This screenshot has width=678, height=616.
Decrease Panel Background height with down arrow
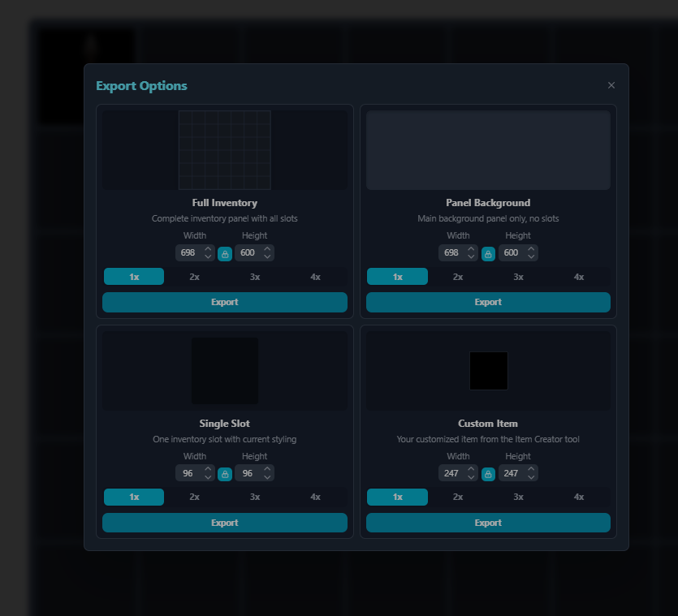pos(531,256)
